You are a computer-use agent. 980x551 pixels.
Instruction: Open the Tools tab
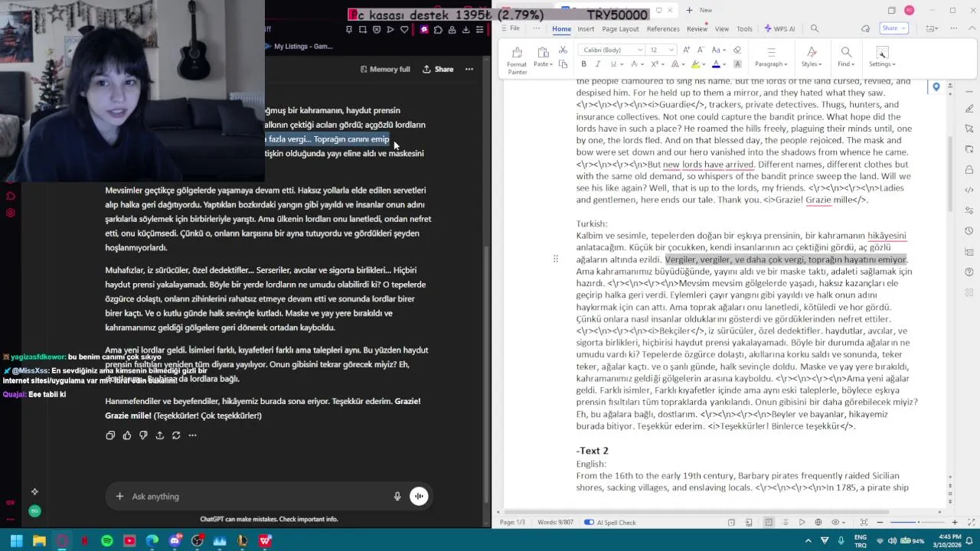pyautogui.click(x=744, y=29)
